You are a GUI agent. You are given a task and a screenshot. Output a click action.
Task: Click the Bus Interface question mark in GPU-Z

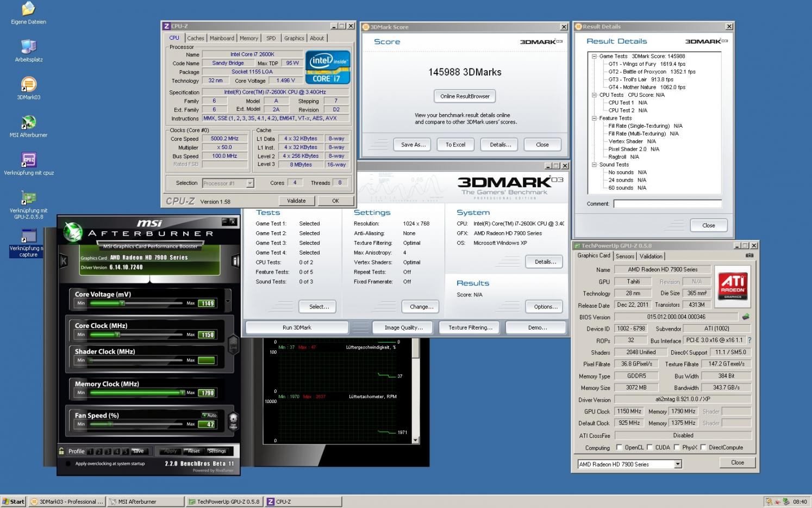[x=749, y=340]
